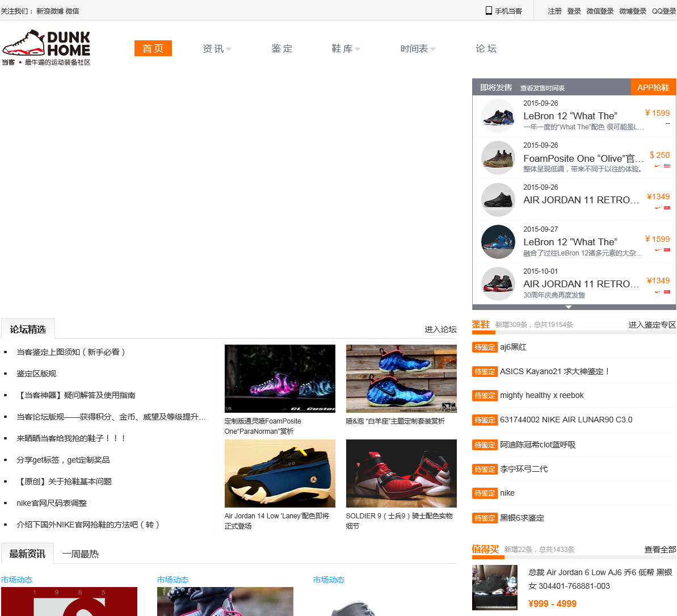Click the Dunk Home sneaker logo

click(46, 48)
